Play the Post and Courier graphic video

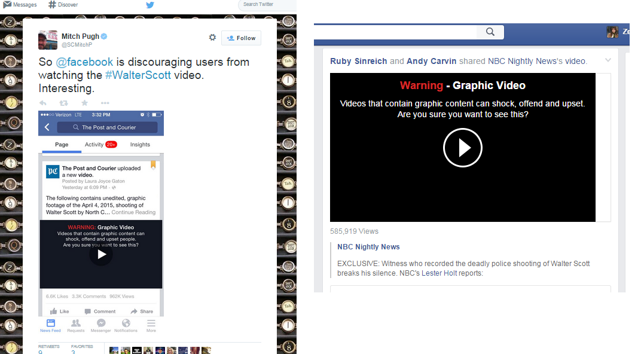pyautogui.click(x=101, y=255)
